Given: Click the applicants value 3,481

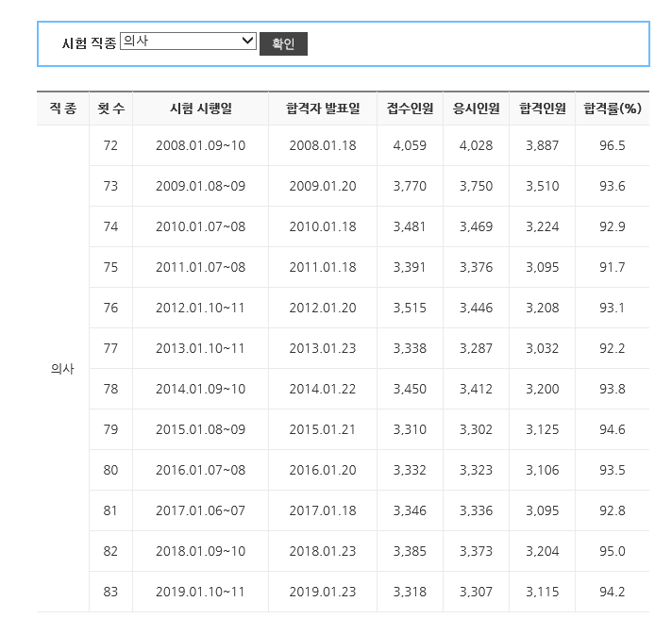Looking at the screenshot, I should [410, 226].
